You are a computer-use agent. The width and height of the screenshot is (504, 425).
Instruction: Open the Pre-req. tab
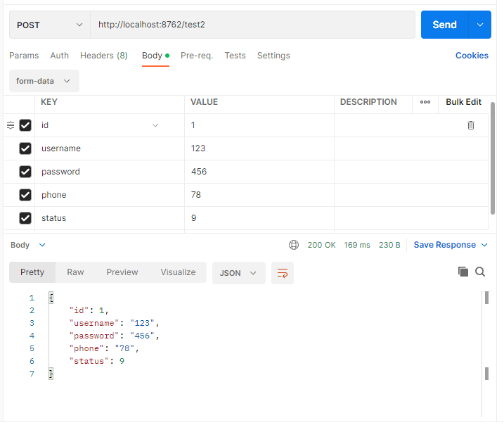click(197, 56)
